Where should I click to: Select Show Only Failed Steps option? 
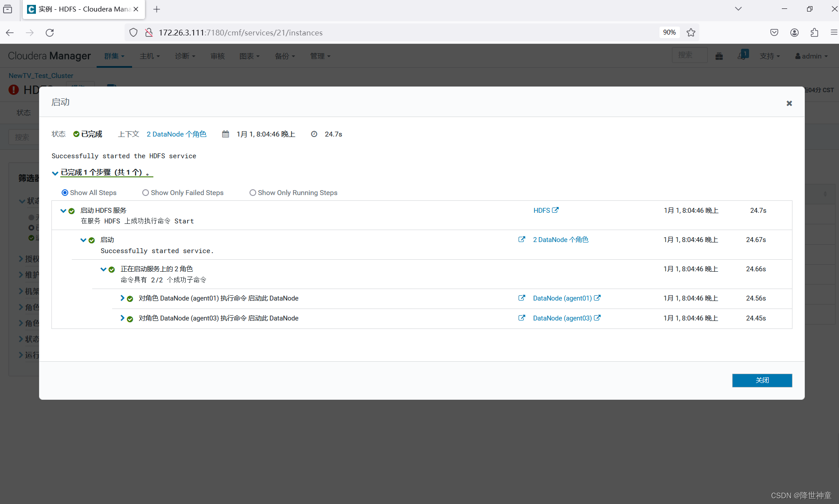[145, 193]
